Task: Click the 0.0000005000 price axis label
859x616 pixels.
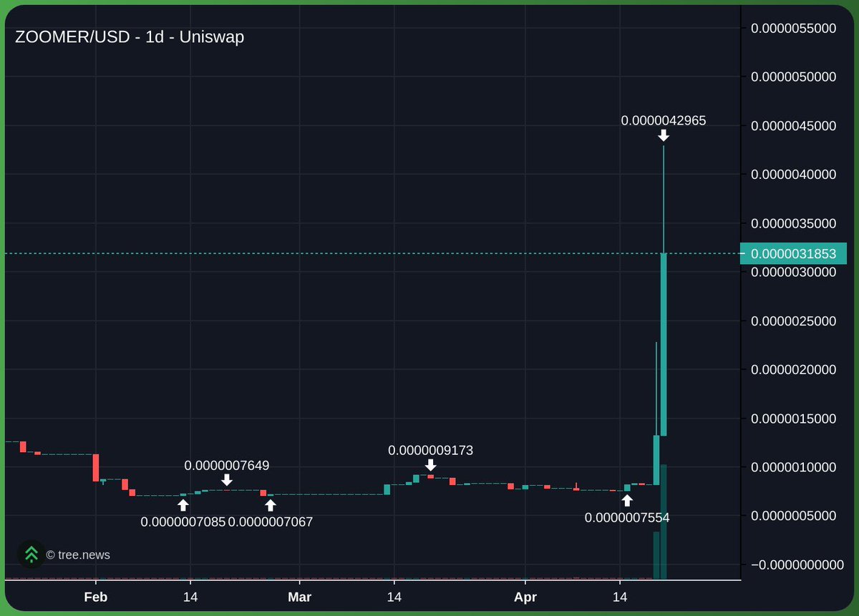Action: click(793, 515)
